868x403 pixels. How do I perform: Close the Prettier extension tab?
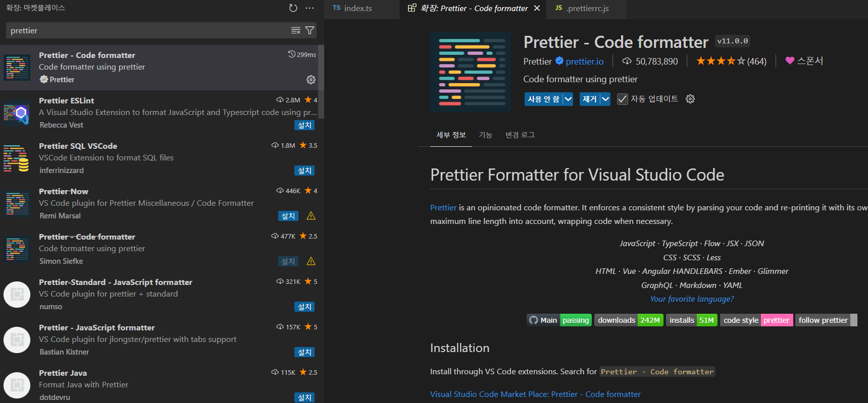pyautogui.click(x=537, y=8)
